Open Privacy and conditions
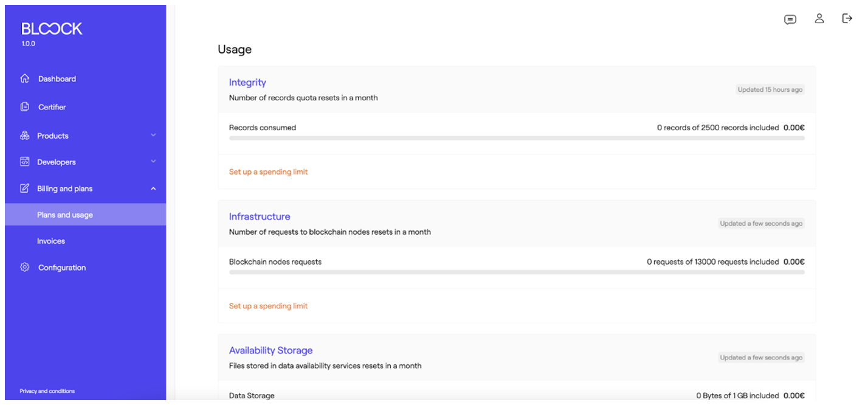The height and width of the screenshot is (405, 868). [47, 391]
